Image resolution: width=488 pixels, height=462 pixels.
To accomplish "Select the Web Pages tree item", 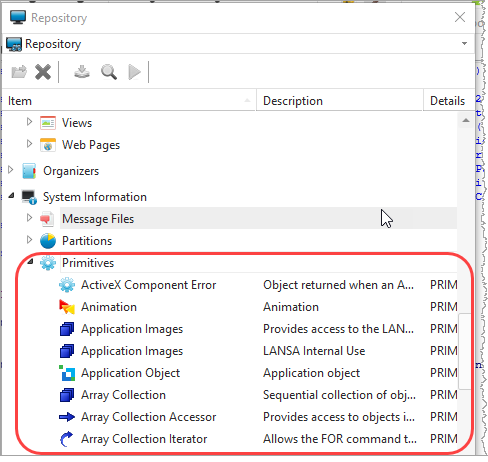I will [x=91, y=145].
